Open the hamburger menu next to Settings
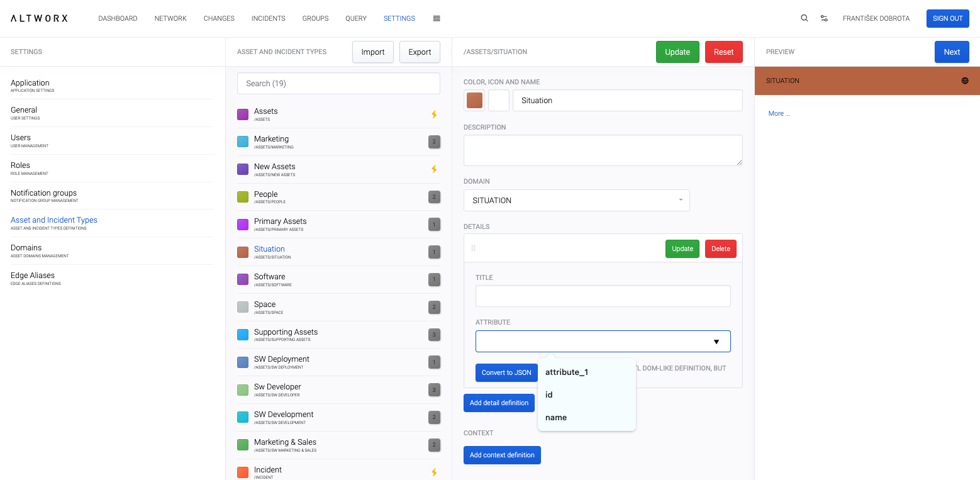This screenshot has width=980, height=480. 437,18
